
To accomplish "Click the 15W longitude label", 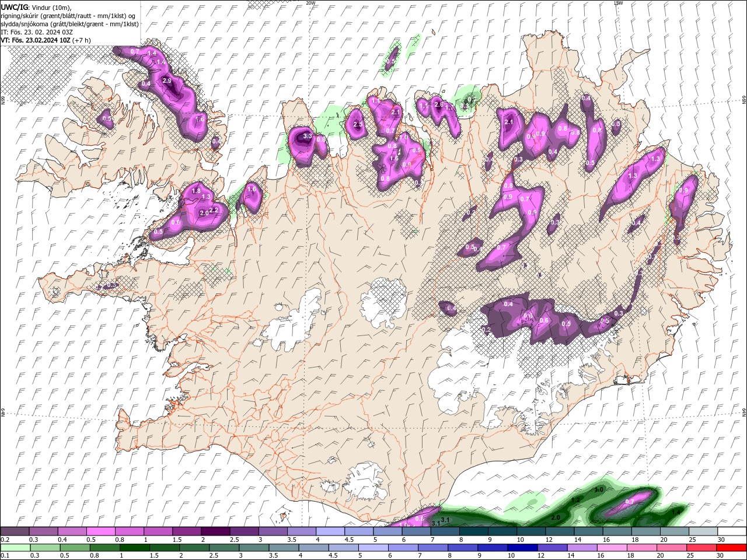I will 618,3.
